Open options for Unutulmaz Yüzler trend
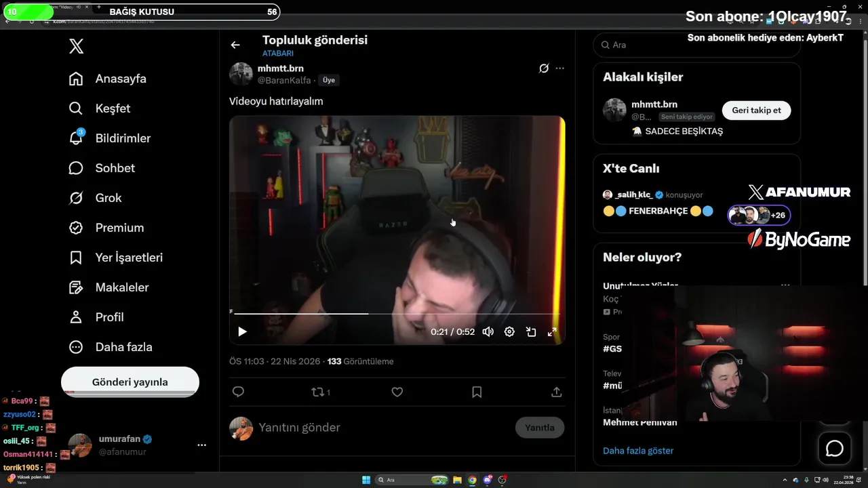Image resolution: width=868 pixels, height=488 pixels. tap(785, 285)
